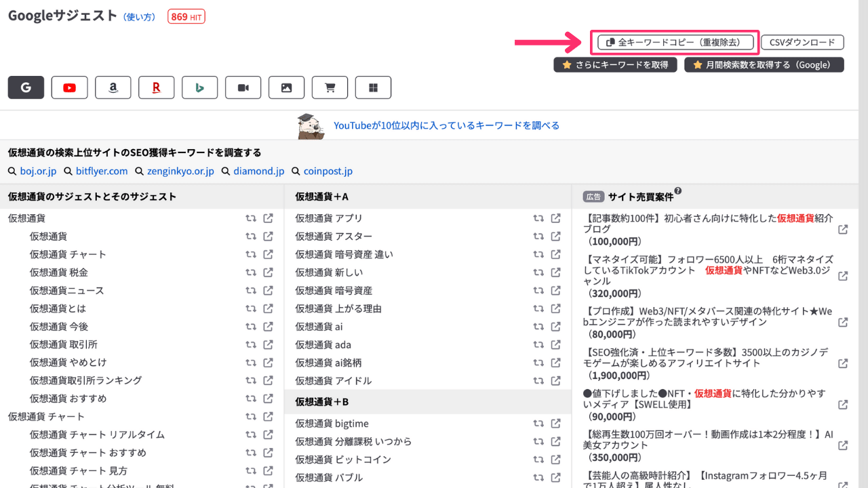The image size is (868, 488).
Task: Select keyword 仮想通貨 おすすめ
Action: 68,399
